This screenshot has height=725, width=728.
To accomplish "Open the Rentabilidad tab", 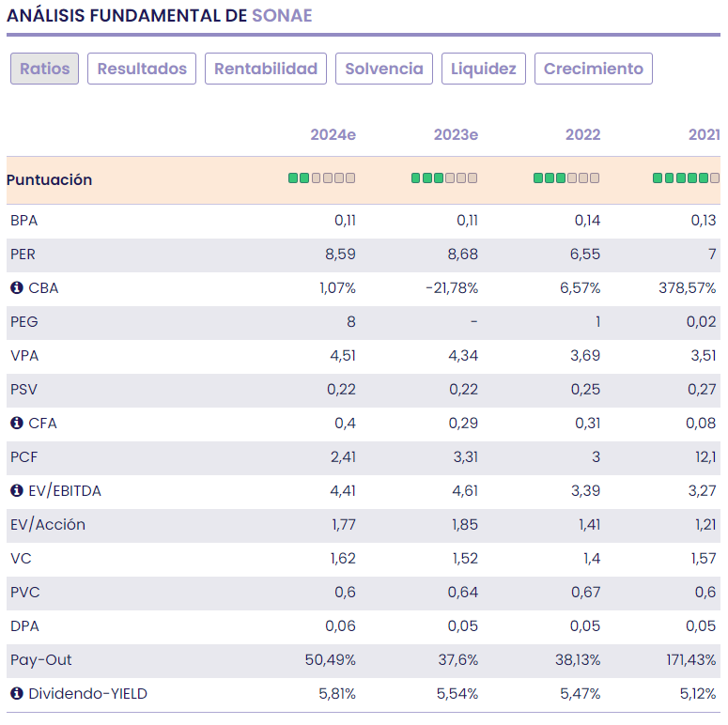I will click(266, 69).
